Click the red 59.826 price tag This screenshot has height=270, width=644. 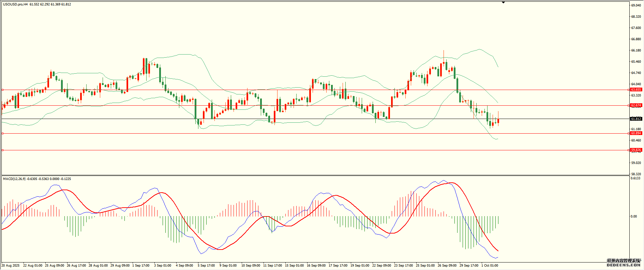[x=636, y=150]
